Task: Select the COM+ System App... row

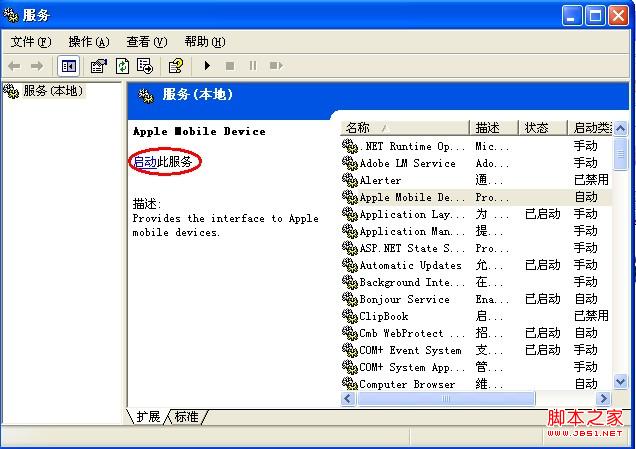Action: [x=476, y=367]
